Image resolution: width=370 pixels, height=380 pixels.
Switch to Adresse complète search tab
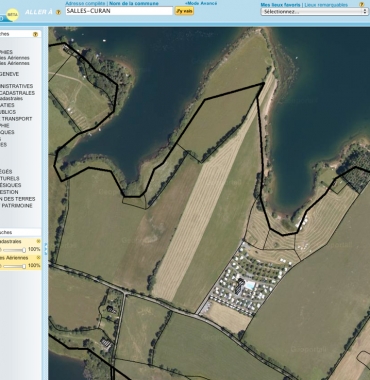pyautogui.click(x=85, y=3)
